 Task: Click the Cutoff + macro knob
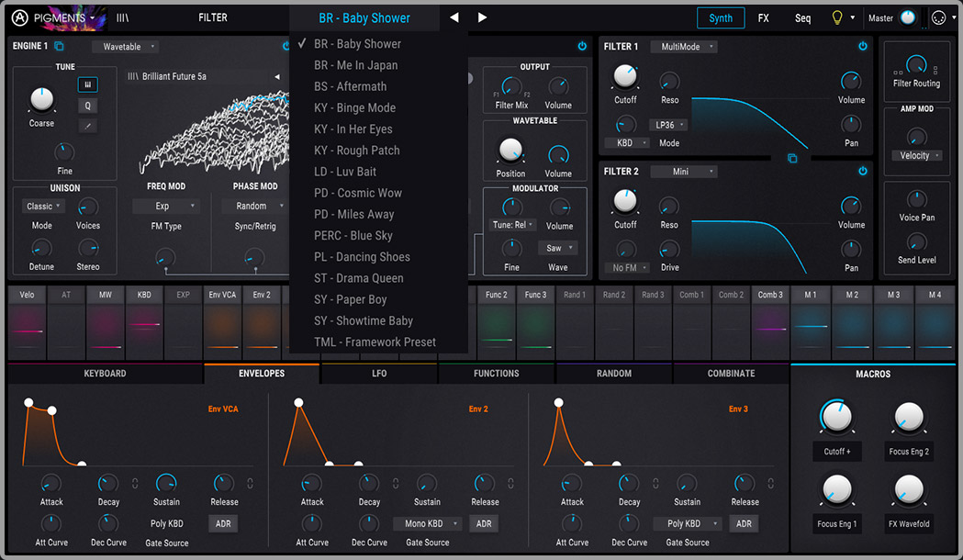pyautogui.click(x=836, y=417)
